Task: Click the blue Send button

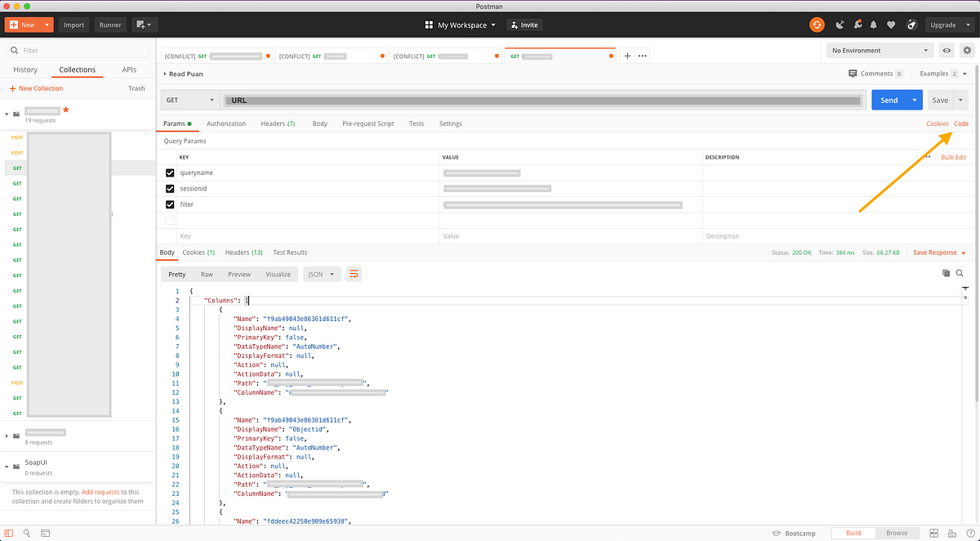Action: coord(889,100)
